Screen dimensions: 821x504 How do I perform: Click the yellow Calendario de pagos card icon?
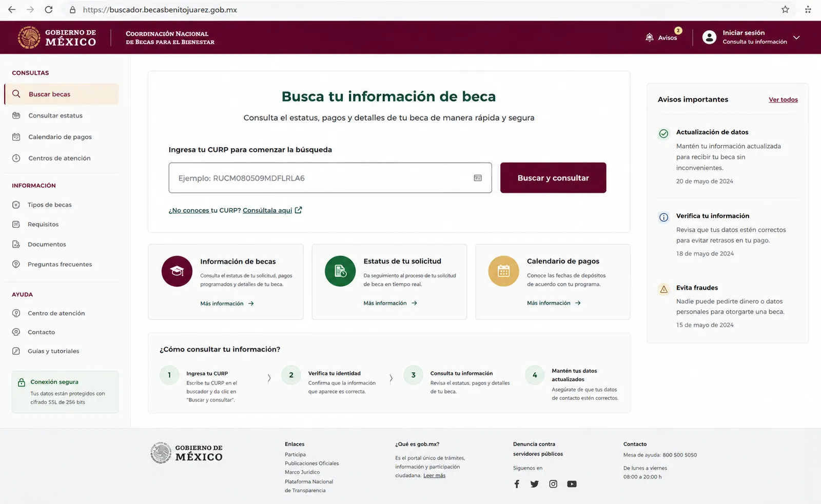pos(503,271)
